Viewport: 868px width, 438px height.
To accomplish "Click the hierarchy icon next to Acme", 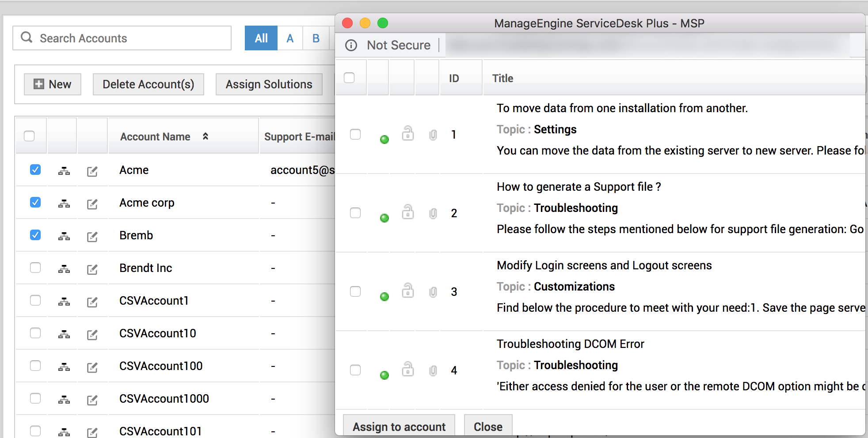I will 63,171.
